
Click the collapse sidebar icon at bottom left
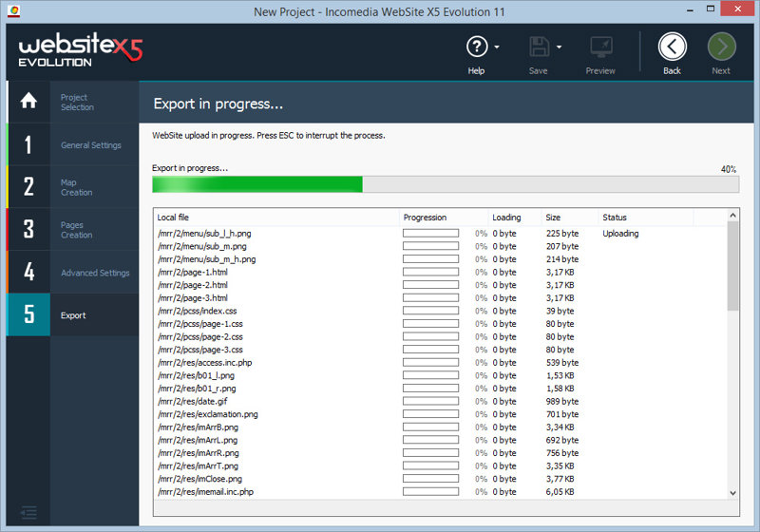click(x=28, y=512)
